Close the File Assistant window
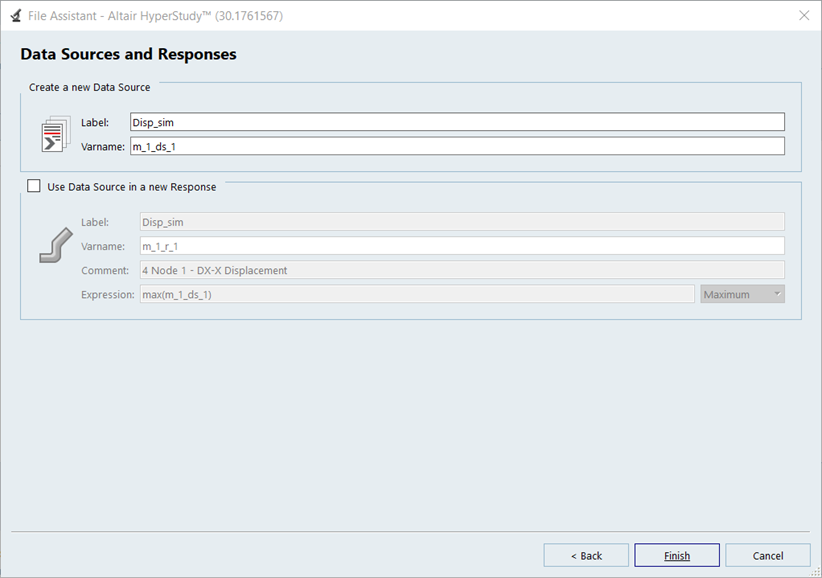Viewport: 822px width, 578px height. point(804,15)
